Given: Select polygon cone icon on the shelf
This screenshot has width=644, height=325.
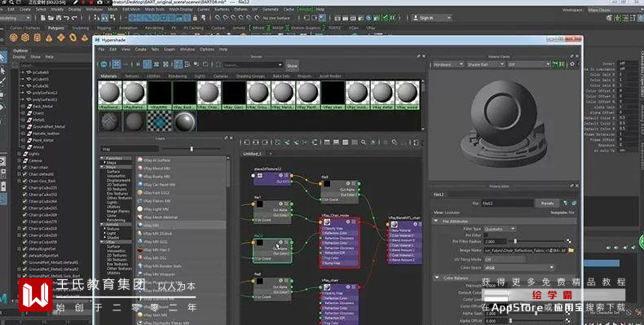Looking at the screenshot, I should click(x=49, y=37).
